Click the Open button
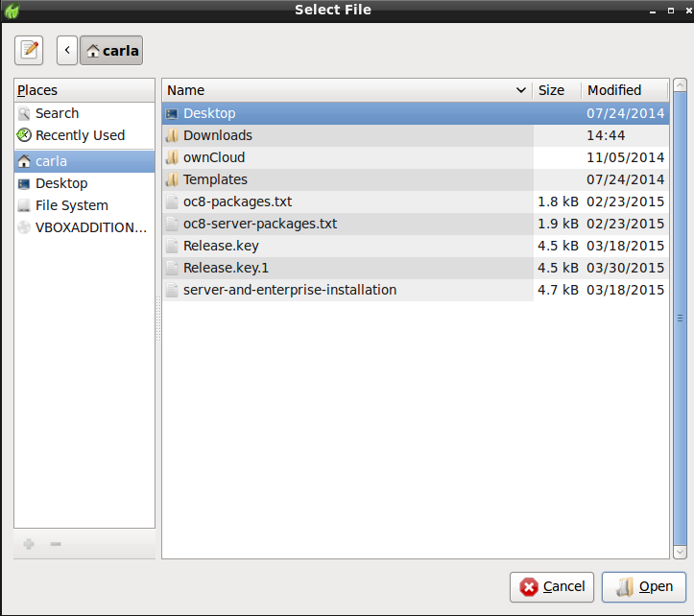Image resolution: width=694 pixels, height=616 pixels. click(x=644, y=586)
